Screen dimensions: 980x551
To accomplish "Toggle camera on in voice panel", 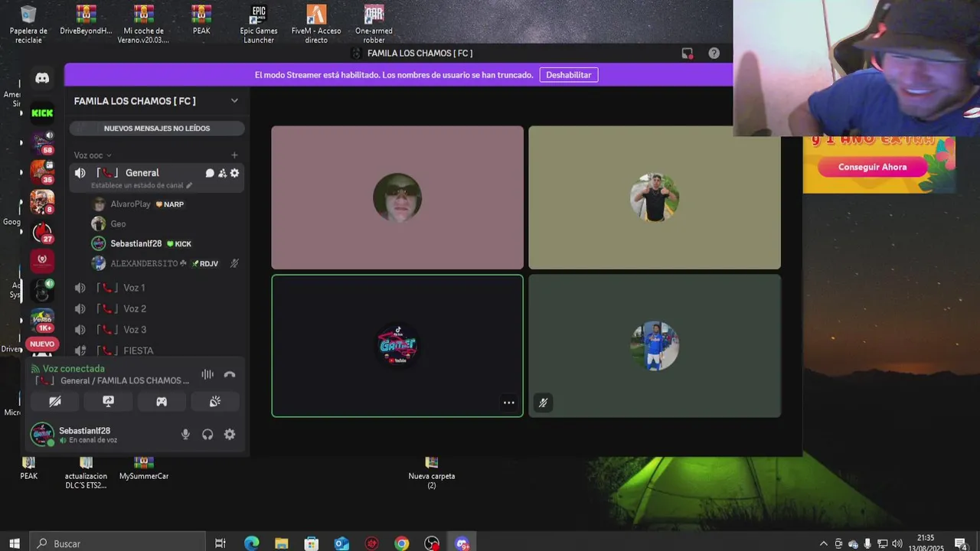I will pyautogui.click(x=55, y=401).
